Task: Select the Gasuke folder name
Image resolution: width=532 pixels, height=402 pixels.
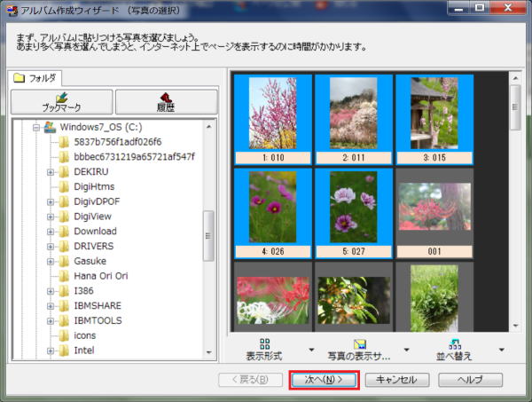Action: point(90,261)
